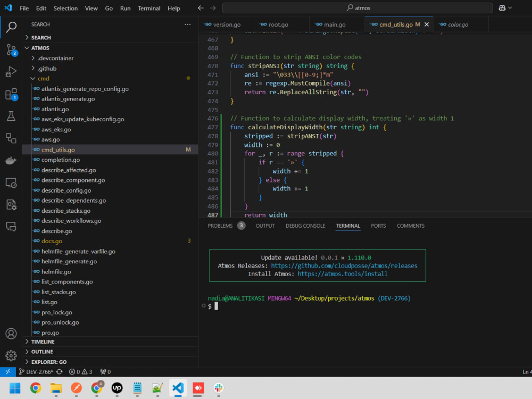This screenshot has width=532, height=399.
Task: Open Upwork app from taskbar
Action: point(117,388)
